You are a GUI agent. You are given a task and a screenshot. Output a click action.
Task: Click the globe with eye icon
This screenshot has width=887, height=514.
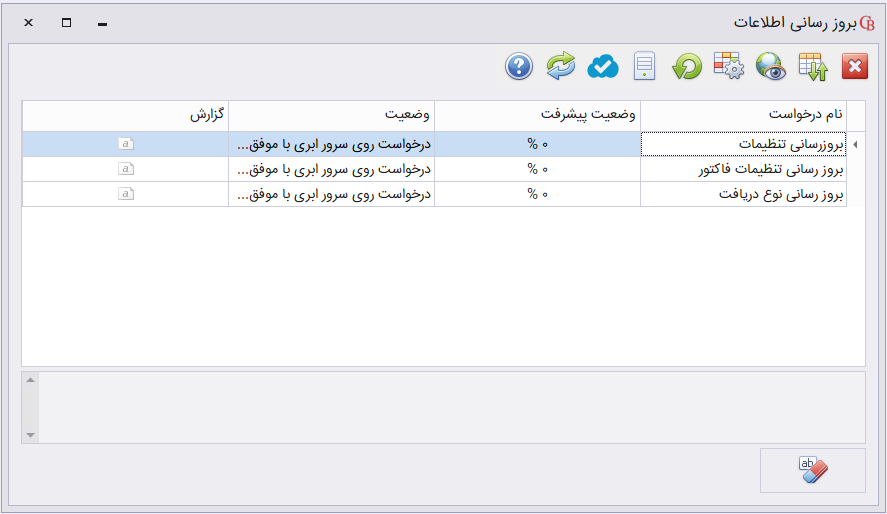[x=771, y=67]
